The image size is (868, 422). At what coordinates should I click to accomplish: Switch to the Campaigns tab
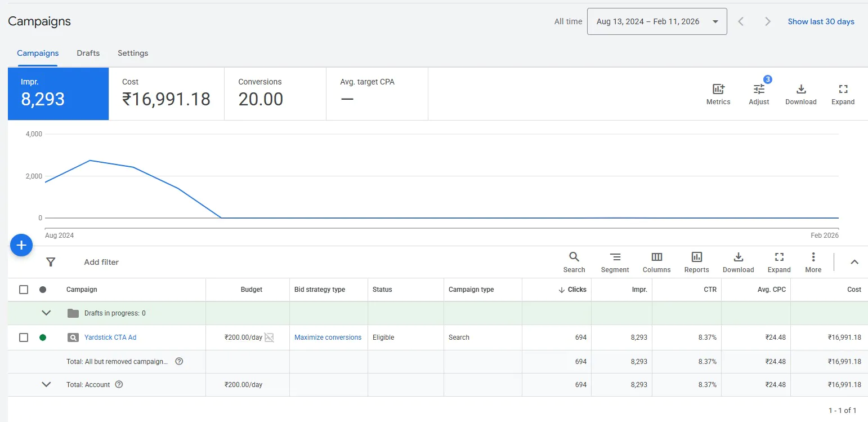[38, 53]
